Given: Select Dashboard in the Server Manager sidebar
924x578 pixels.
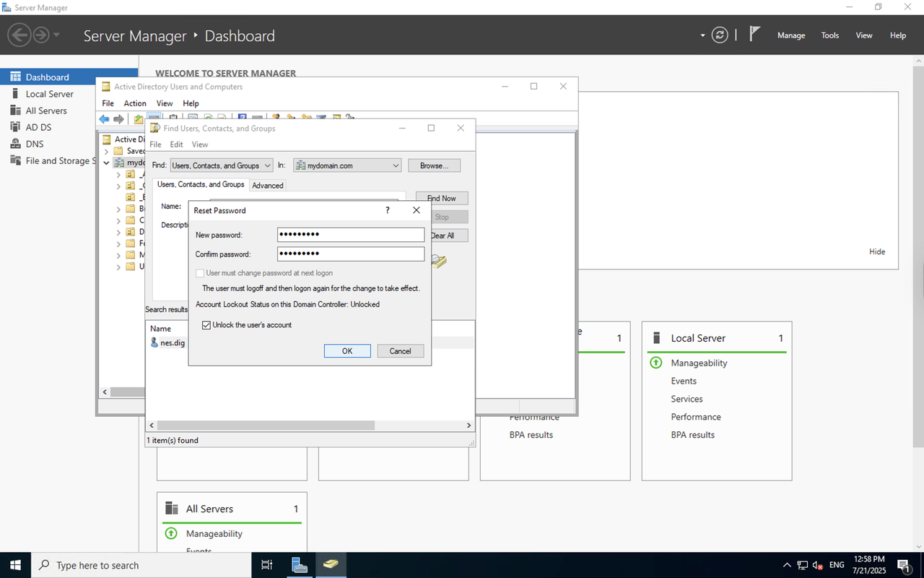Looking at the screenshot, I should click(69, 77).
